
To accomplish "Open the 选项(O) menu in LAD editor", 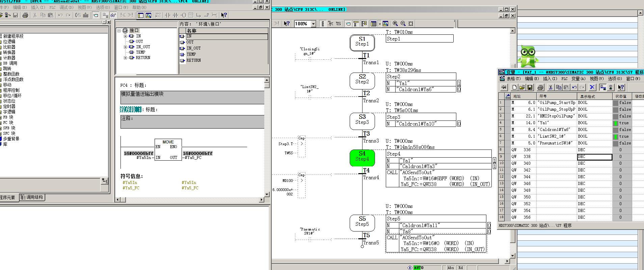I will pos(103,7).
